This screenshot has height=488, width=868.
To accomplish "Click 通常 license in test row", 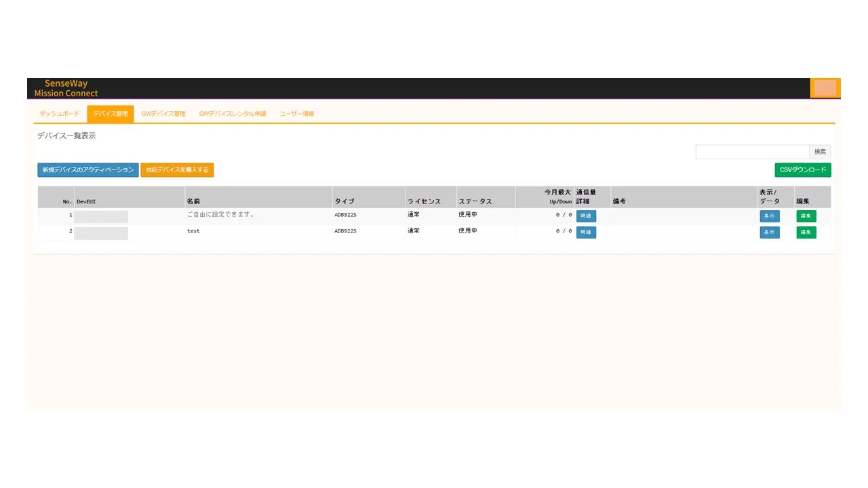I will [x=414, y=231].
